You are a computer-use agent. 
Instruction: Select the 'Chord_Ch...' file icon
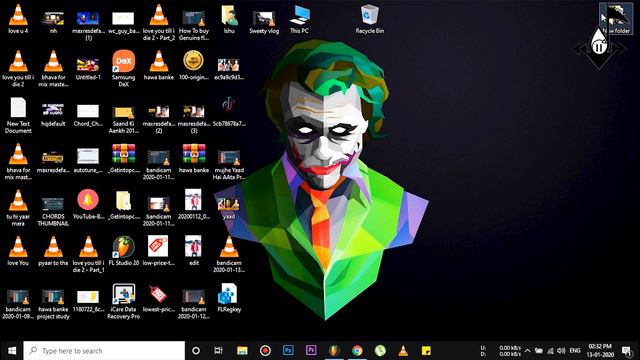click(88, 111)
